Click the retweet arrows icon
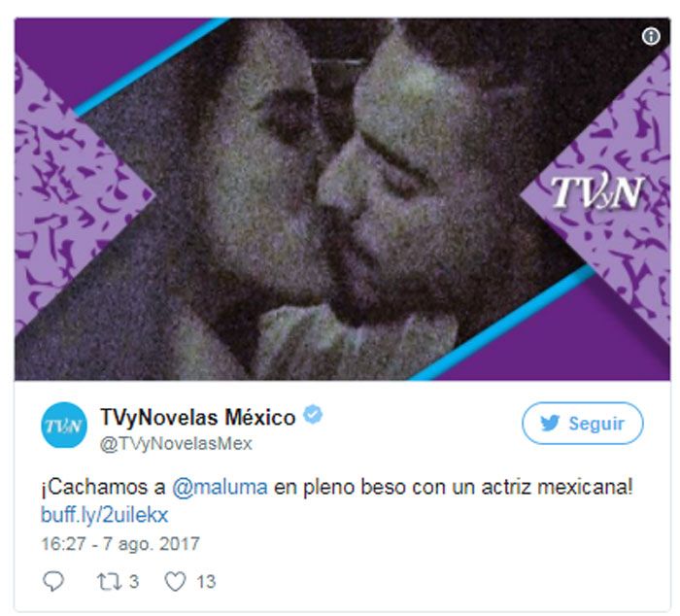680x616 pixels. coord(109,582)
